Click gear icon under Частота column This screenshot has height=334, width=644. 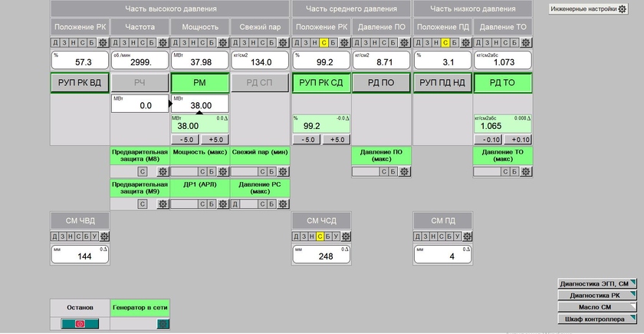click(x=163, y=42)
